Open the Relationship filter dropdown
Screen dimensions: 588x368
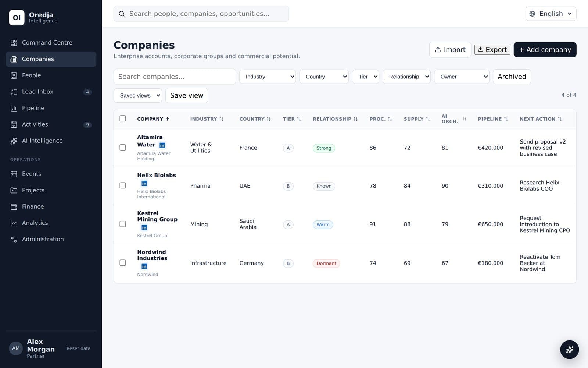pyautogui.click(x=406, y=77)
